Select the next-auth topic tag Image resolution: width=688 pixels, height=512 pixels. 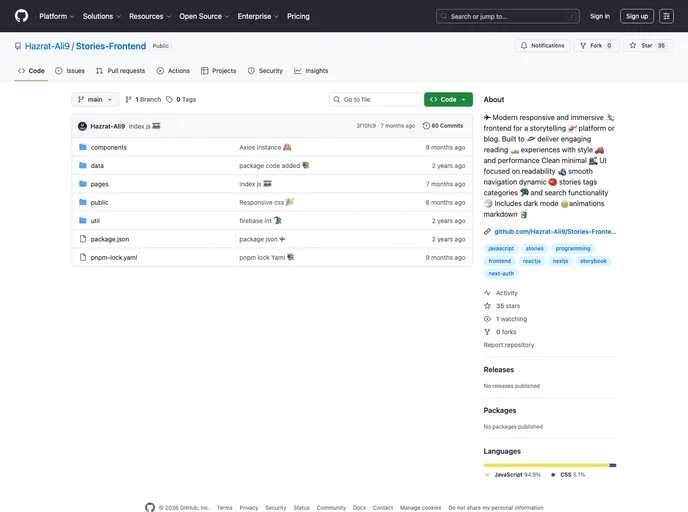(x=501, y=273)
